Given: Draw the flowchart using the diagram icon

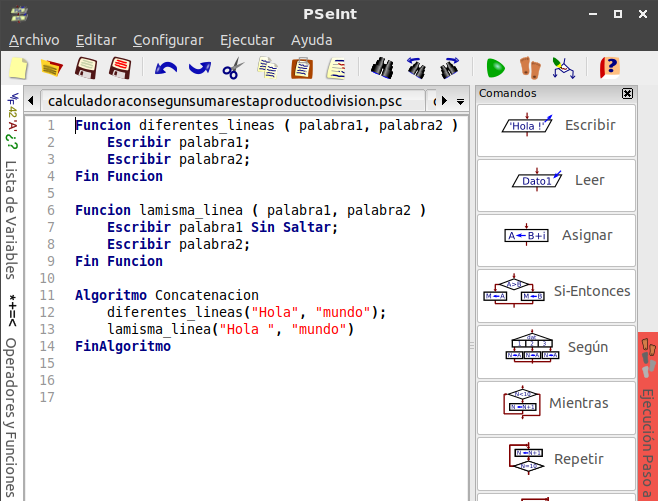Looking at the screenshot, I should click(x=564, y=68).
